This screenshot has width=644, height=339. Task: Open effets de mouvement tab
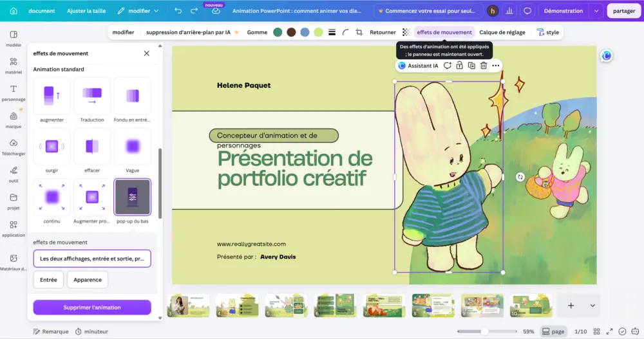point(444,32)
